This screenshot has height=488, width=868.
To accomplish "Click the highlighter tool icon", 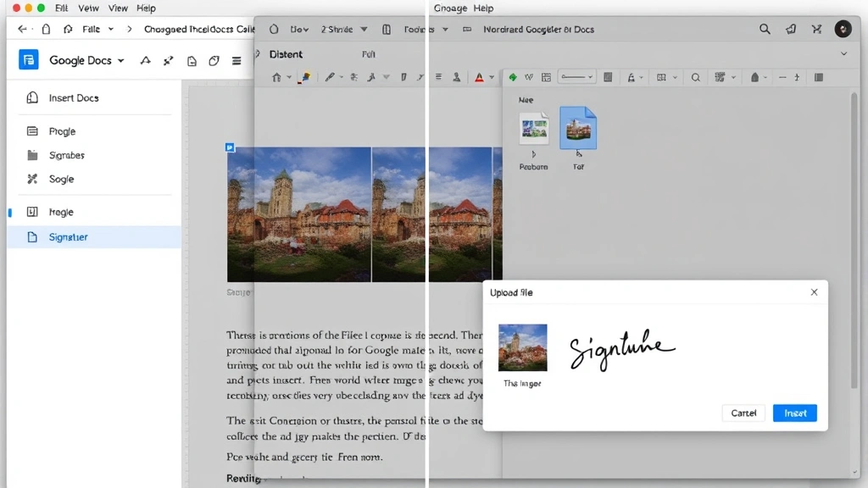I will tap(305, 77).
